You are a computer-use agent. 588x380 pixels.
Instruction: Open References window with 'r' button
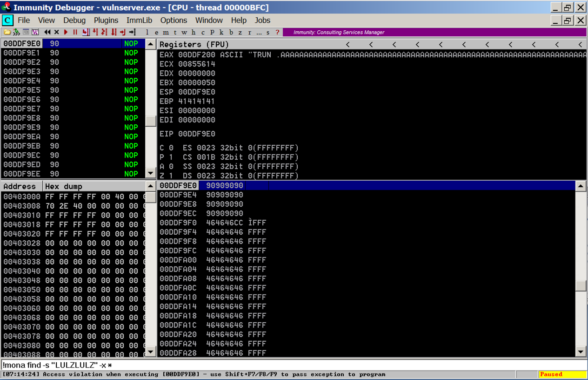point(249,32)
